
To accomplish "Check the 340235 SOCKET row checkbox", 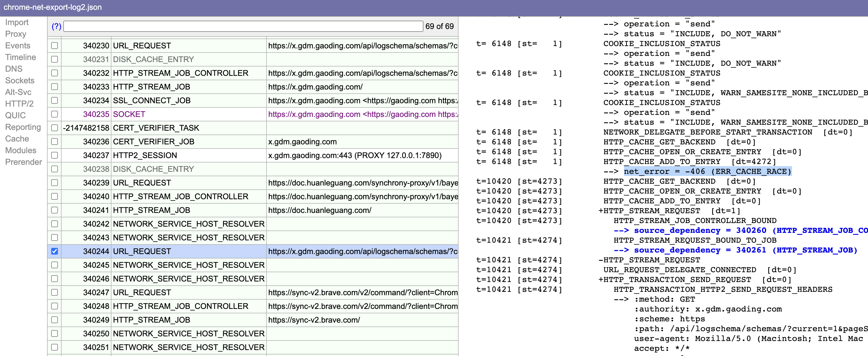I will (x=55, y=114).
